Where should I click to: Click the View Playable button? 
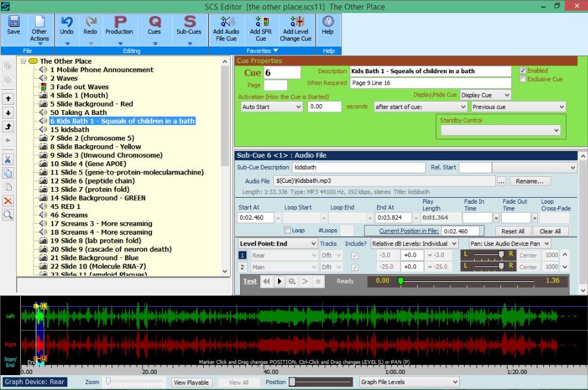click(x=191, y=382)
